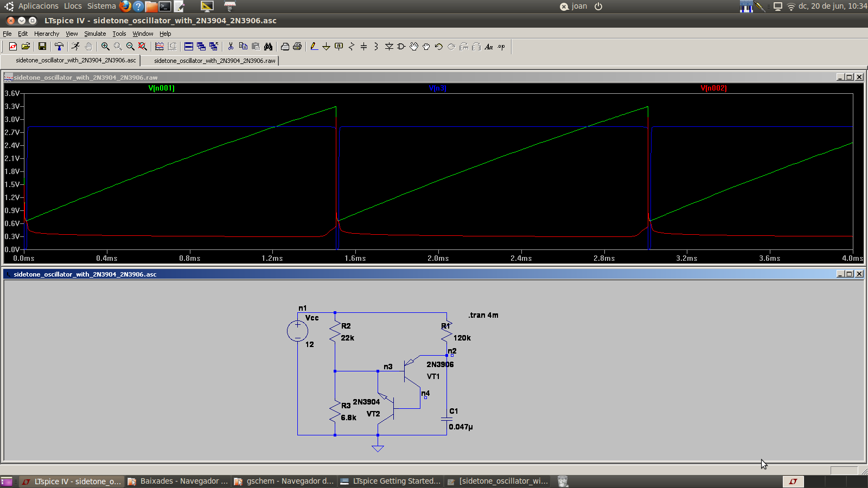Choose the Resistor placement tool
The width and height of the screenshot is (868, 488).
click(x=352, y=47)
